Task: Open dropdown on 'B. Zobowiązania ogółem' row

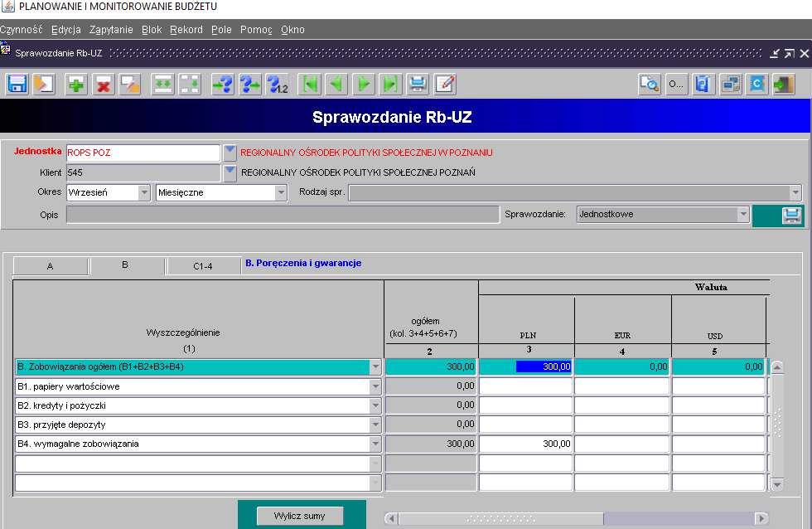Action: tap(375, 366)
